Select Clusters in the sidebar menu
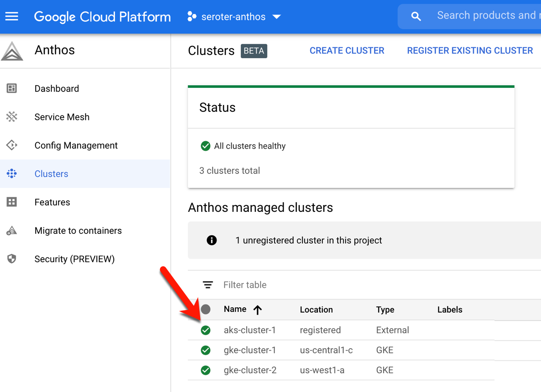This screenshot has height=392, width=541. [51, 174]
